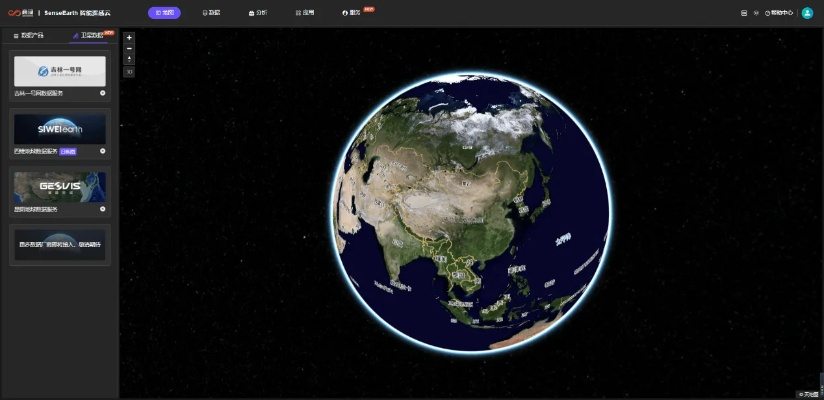Viewport: 824px width, 400px height.
Task: Open the user avatar profile
Action: [x=807, y=13]
